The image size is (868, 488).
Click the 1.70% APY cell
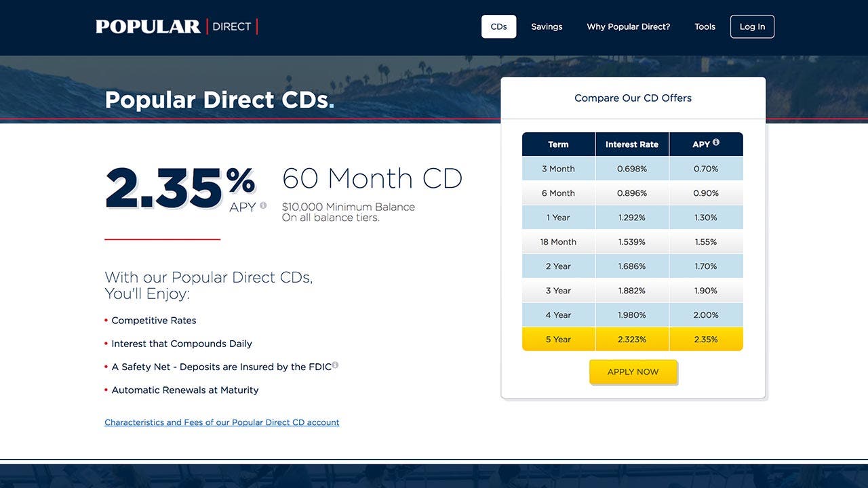[x=706, y=266]
